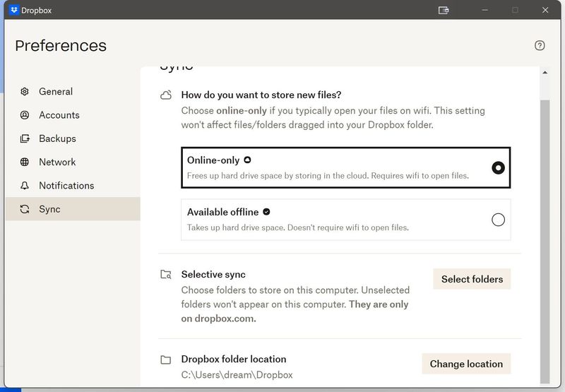
Task: Click the Dropbox logo in title bar
Action: 14,11
